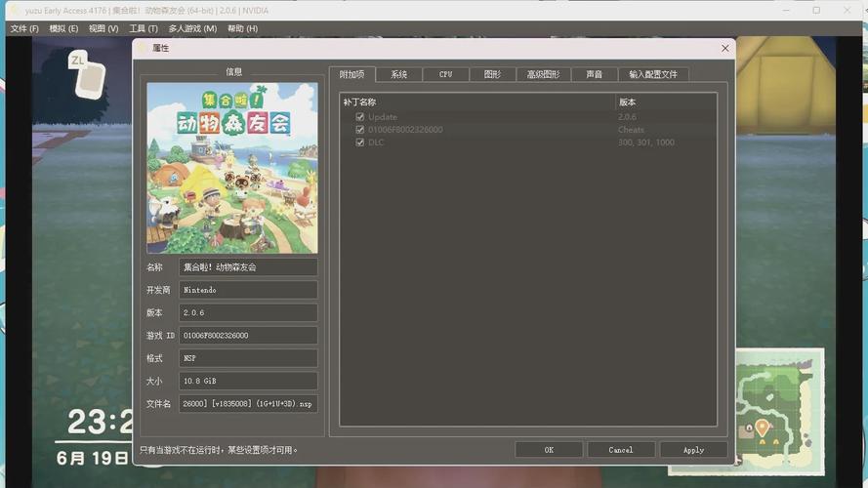Image resolution: width=868 pixels, height=488 pixels.
Task: Toggle the Update patch checkbox
Action: point(360,117)
